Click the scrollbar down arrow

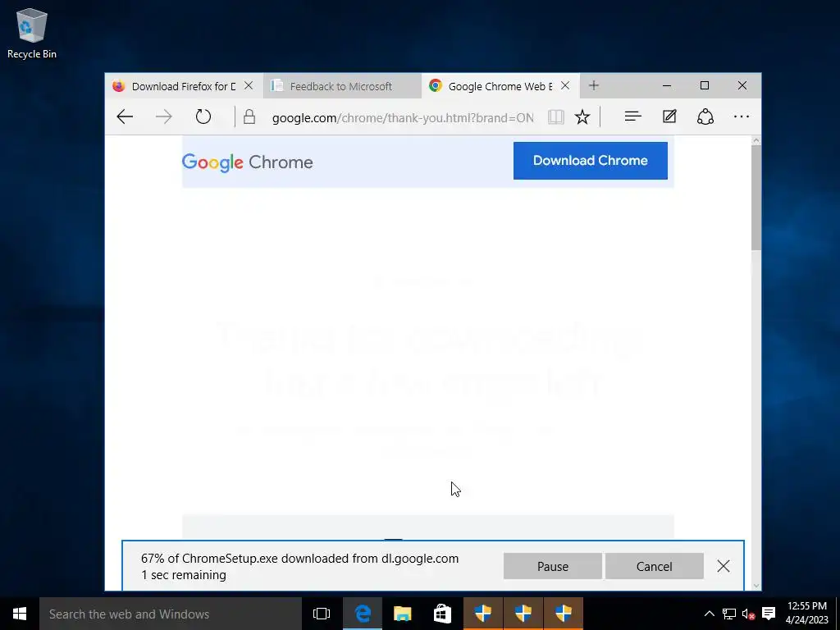[x=756, y=586]
